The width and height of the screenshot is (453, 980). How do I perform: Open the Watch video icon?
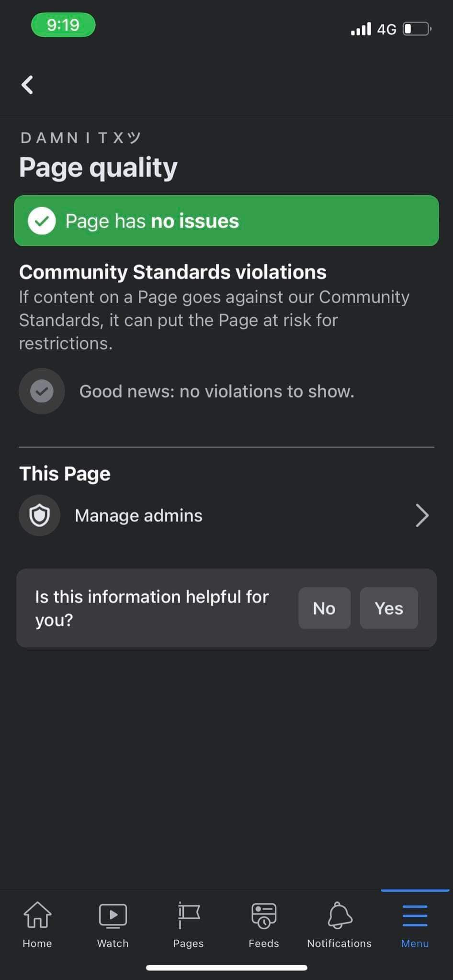coord(113,914)
